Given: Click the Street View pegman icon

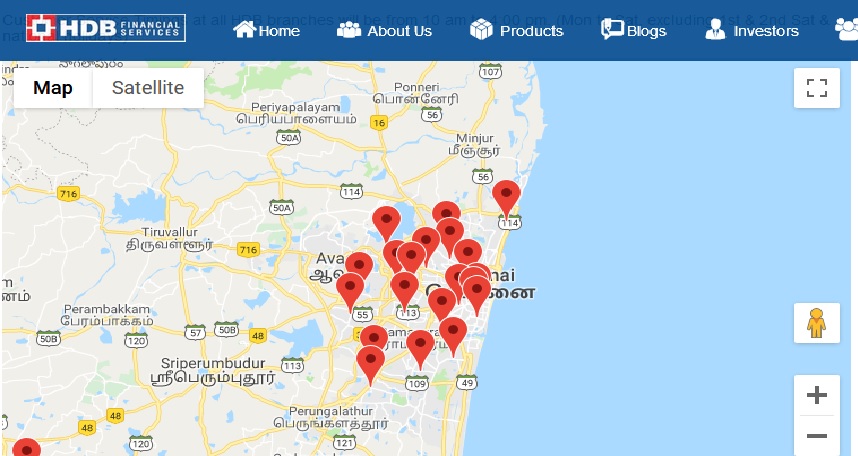Looking at the screenshot, I should (x=816, y=323).
